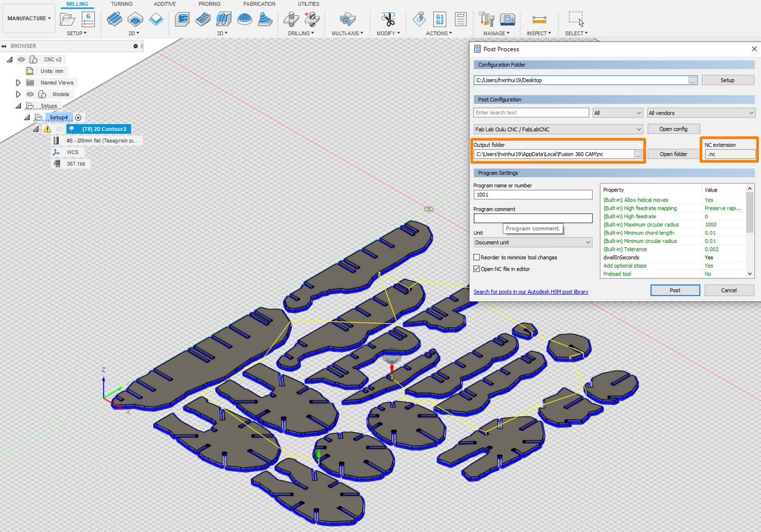
Task: Expand the Named Views tree node
Action: 18,83
